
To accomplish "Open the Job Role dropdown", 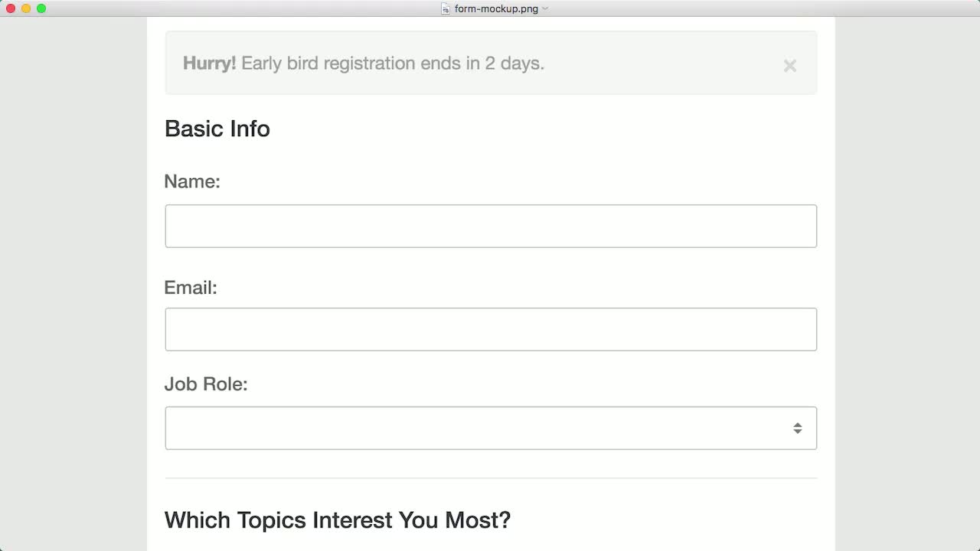I will pos(490,428).
